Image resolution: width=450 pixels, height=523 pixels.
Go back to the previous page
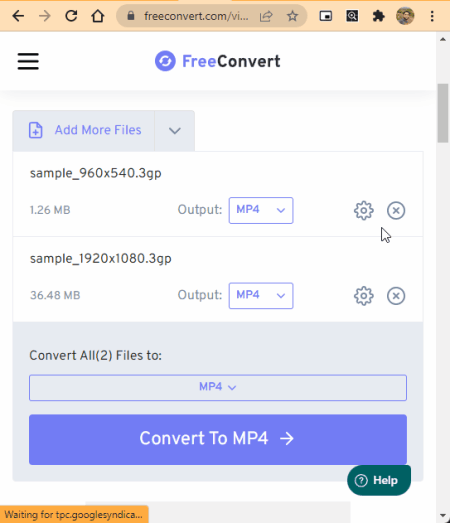pos(18,16)
